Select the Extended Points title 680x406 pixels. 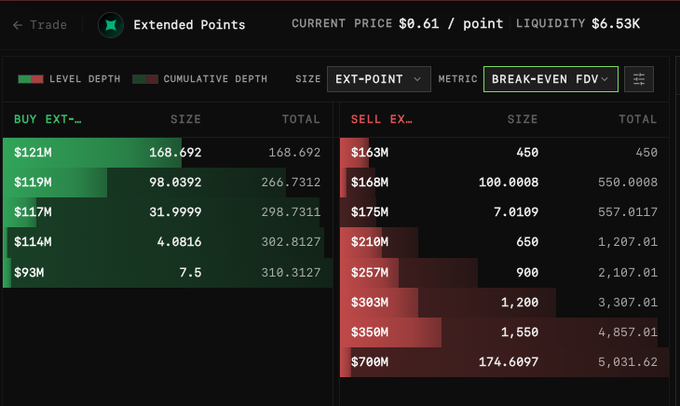(189, 25)
